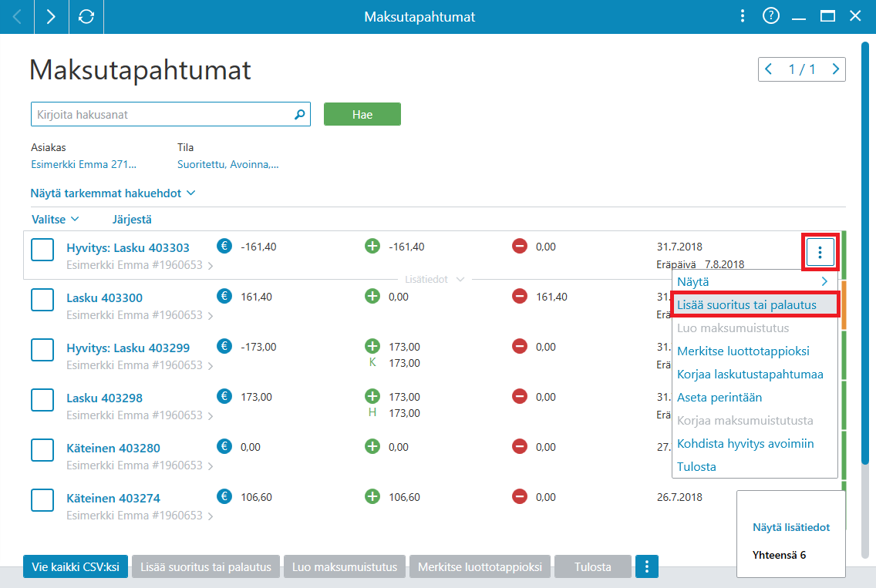876x588 pixels.
Task: Tick checkbox for Hyvitys: Lasku 403299
Action: (x=42, y=350)
